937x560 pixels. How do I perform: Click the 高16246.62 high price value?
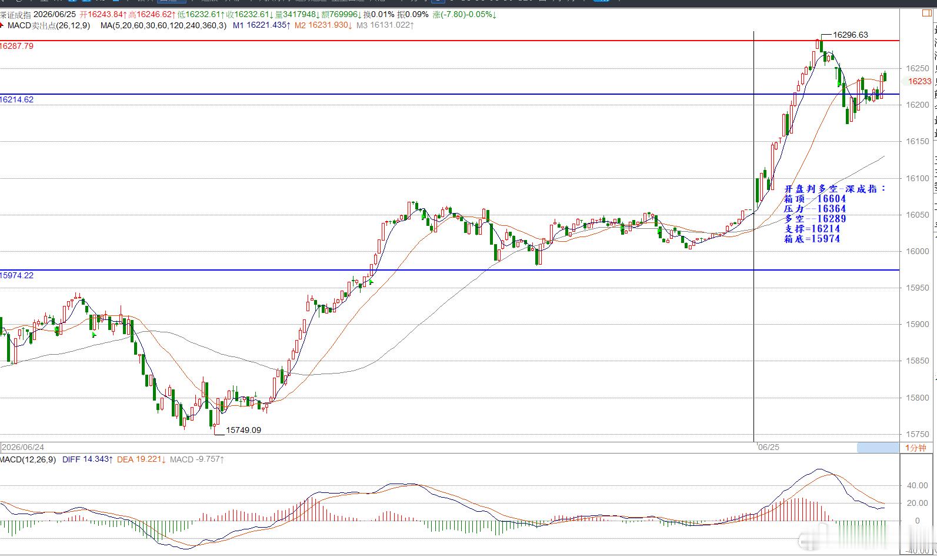click(x=152, y=15)
